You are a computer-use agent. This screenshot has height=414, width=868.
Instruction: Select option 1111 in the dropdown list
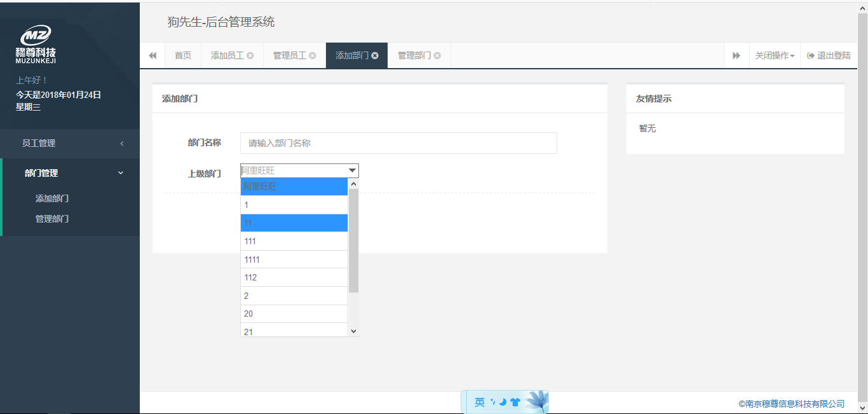pyautogui.click(x=294, y=259)
